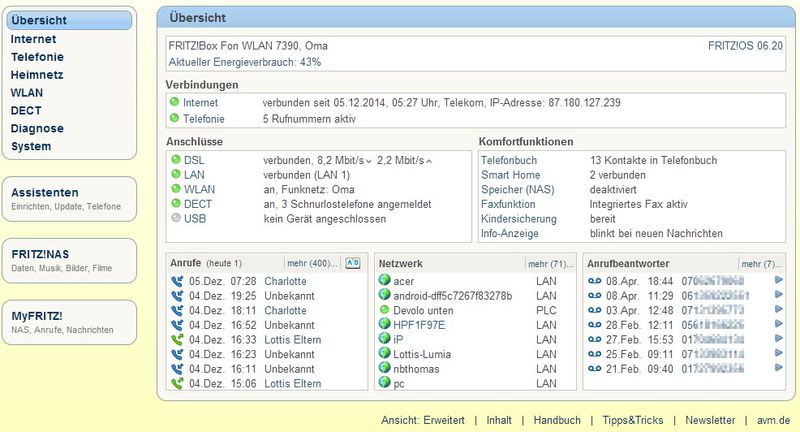Image resolution: width=800 pixels, height=432 pixels.
Task: Open the Newsletter footer link
Action: click(x=710, y=420)
